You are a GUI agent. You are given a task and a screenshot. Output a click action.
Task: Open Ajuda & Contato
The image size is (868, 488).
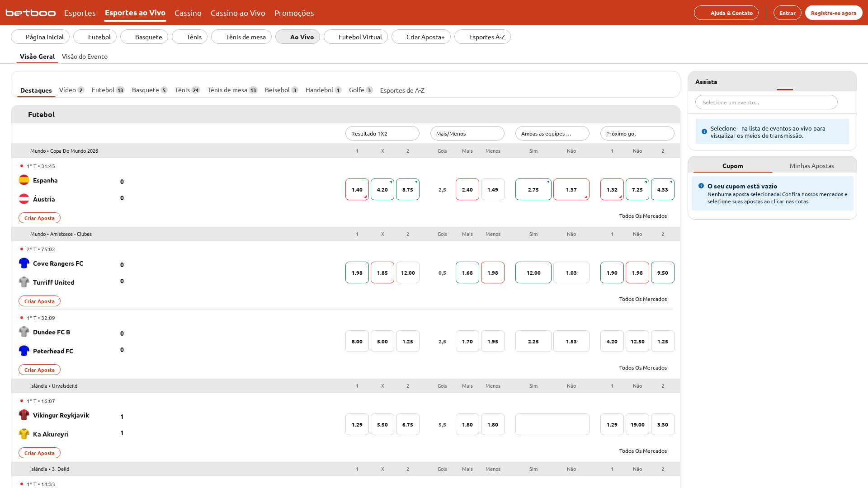pos(726,13)
